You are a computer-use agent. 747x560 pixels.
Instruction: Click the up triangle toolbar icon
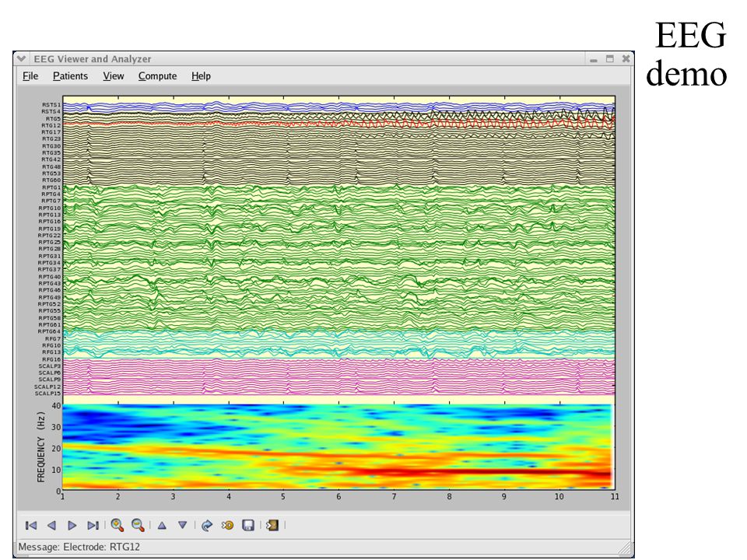coord(162,525)
